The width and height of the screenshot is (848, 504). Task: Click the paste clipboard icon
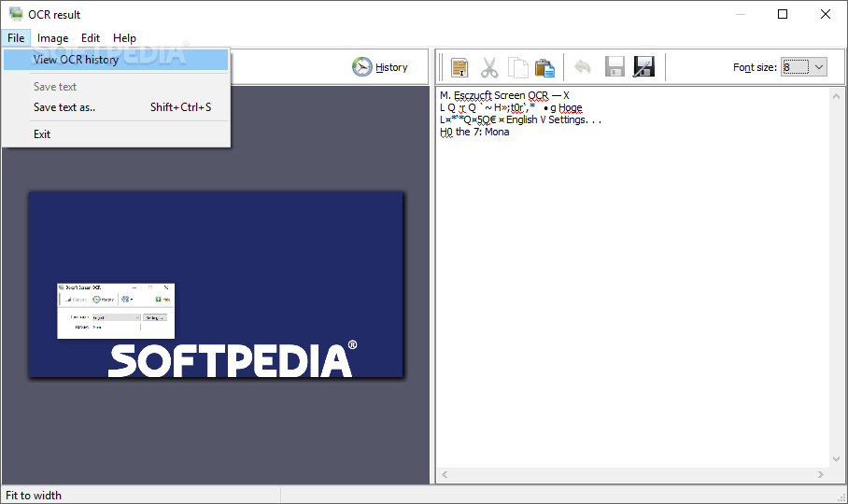click(x=544, y=67)
